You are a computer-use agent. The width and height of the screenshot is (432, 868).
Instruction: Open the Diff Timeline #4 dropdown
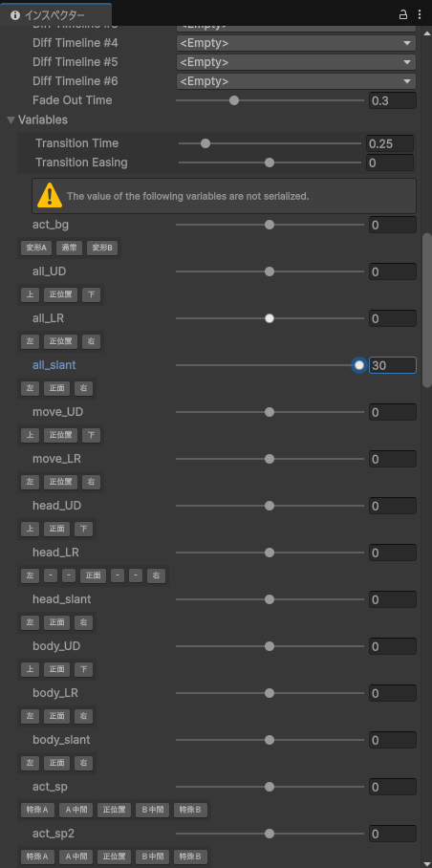pyautogui.click(x=296, y=43)
